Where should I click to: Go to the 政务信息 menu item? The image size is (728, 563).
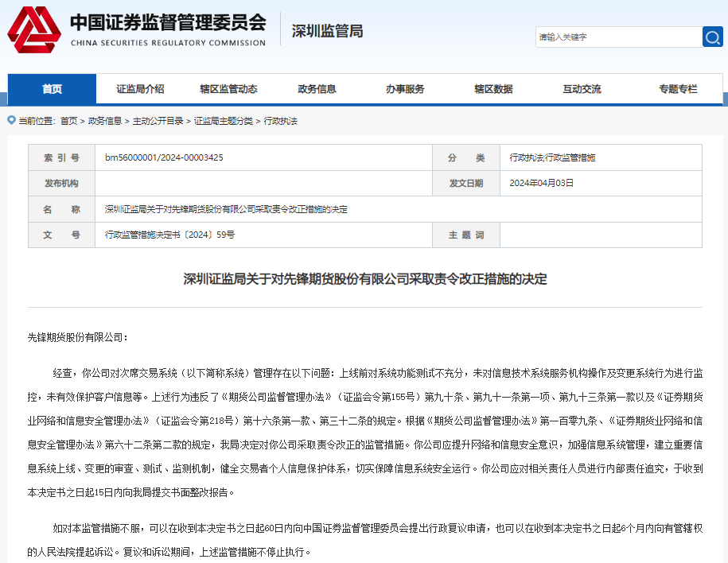tap(317, 89)
